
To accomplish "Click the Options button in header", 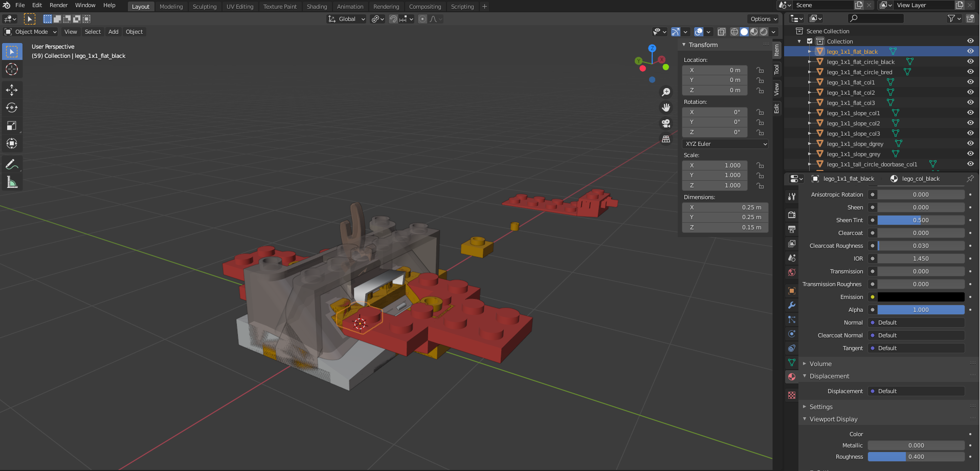I will 764,19.
